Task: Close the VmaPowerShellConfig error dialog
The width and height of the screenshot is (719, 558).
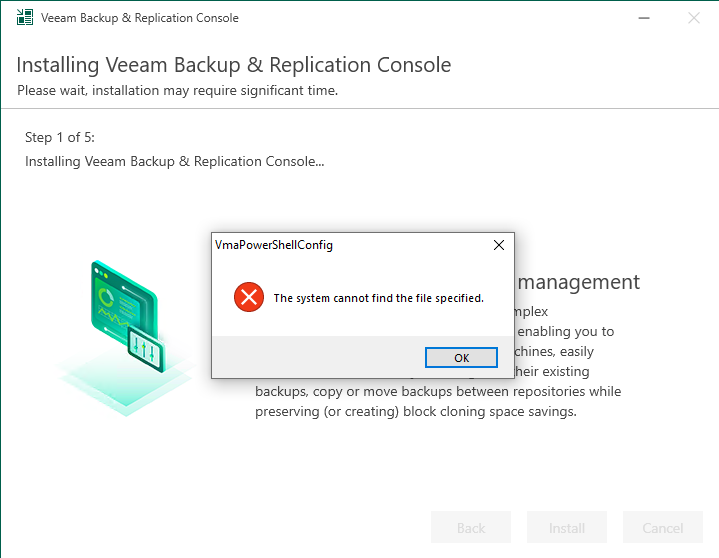Action: (x=499, y=245)
